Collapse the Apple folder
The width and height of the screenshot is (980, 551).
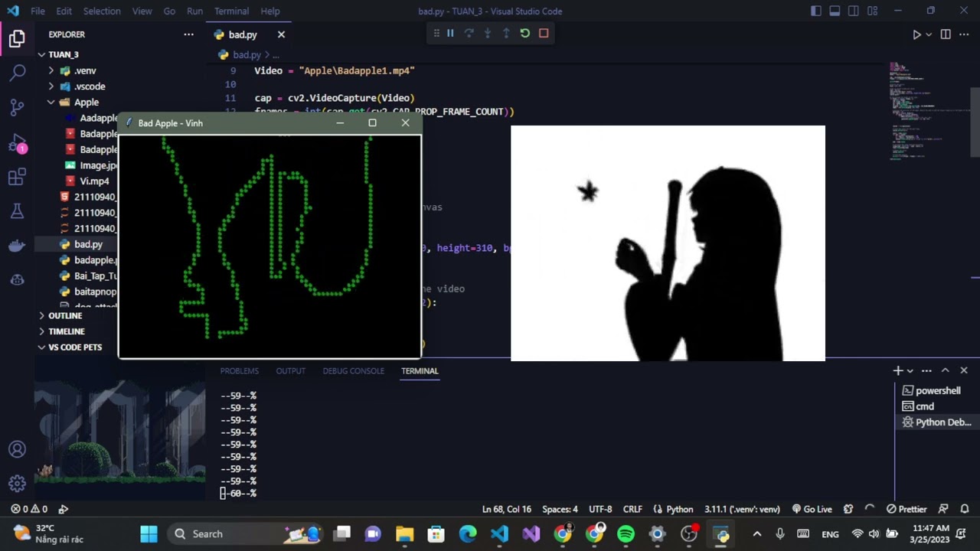click(x=86, y=102)
